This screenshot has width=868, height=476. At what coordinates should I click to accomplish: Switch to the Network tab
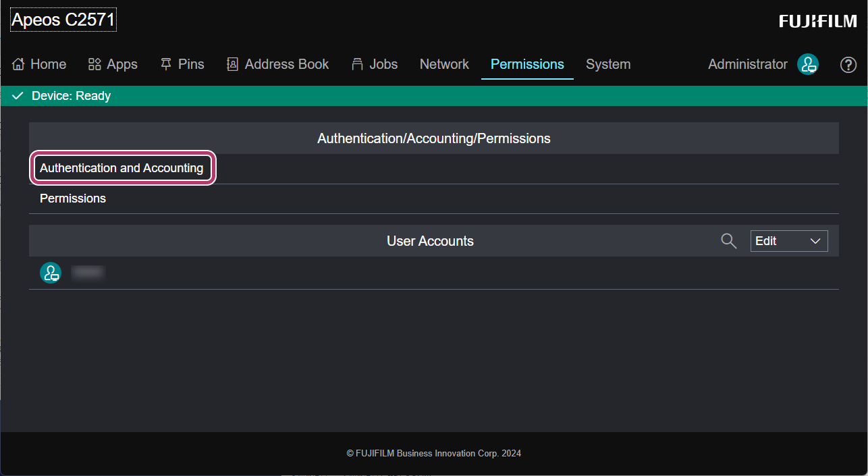444,64
